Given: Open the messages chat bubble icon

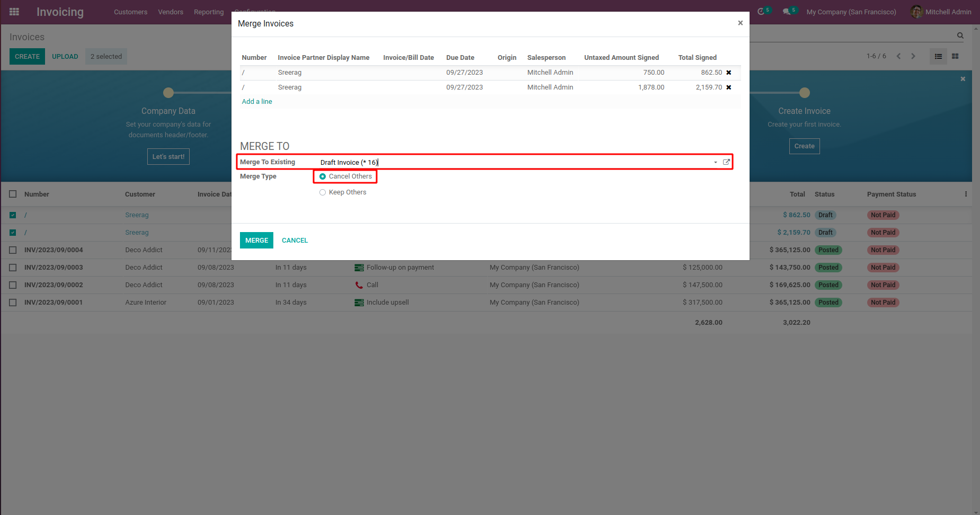Looking at the screenshot, I should [x=787, y=12].
